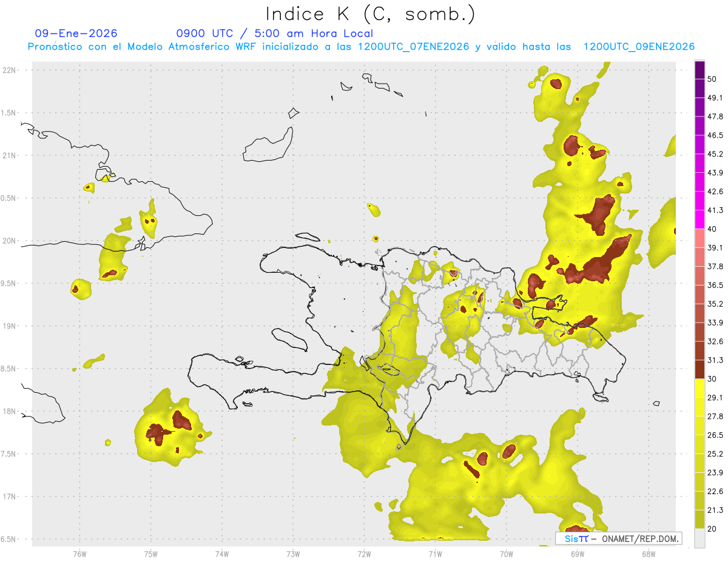This screenshot has height=562, width=728.
Task: Click the dark purple color band above 50
Action: (x=699, y=70)
